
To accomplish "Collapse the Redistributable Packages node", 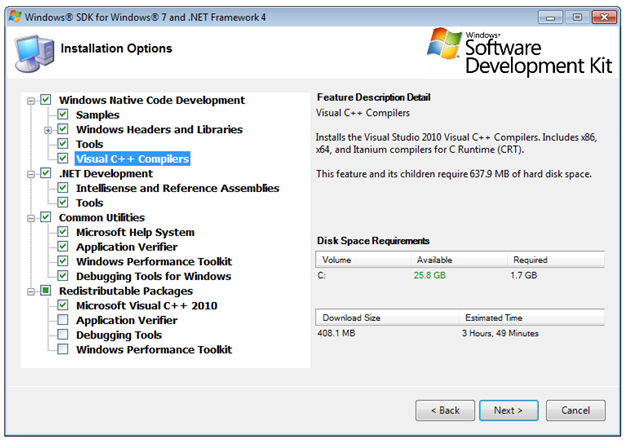I will (31, 292).
